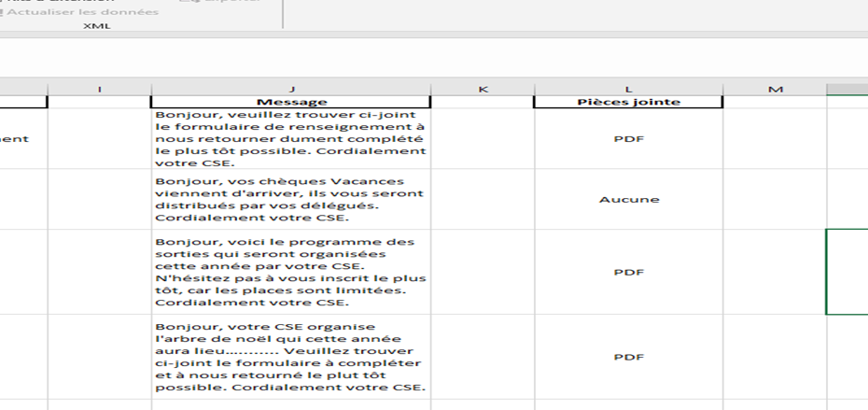This screenshot has height=410, width=868.
Task: Click the Aucune cell in column L
Action: coord(628,199)
